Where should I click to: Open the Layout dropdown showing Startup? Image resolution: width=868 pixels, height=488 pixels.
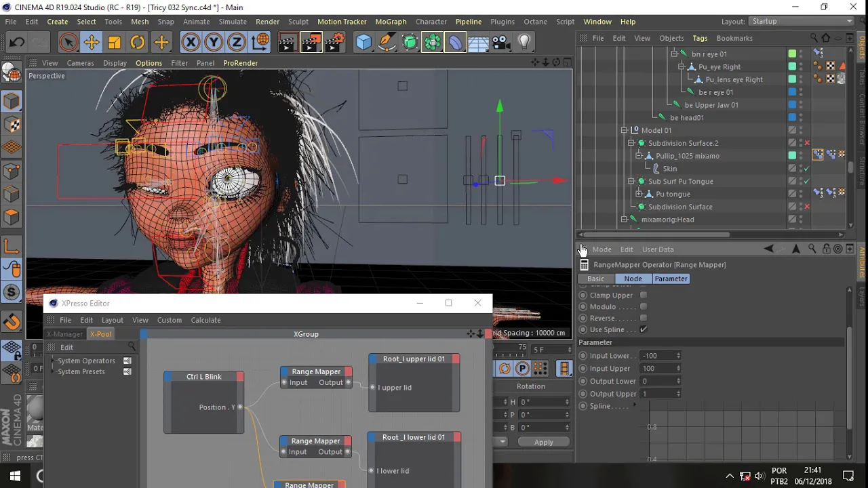pyautogui.click(x=802, y=22)
